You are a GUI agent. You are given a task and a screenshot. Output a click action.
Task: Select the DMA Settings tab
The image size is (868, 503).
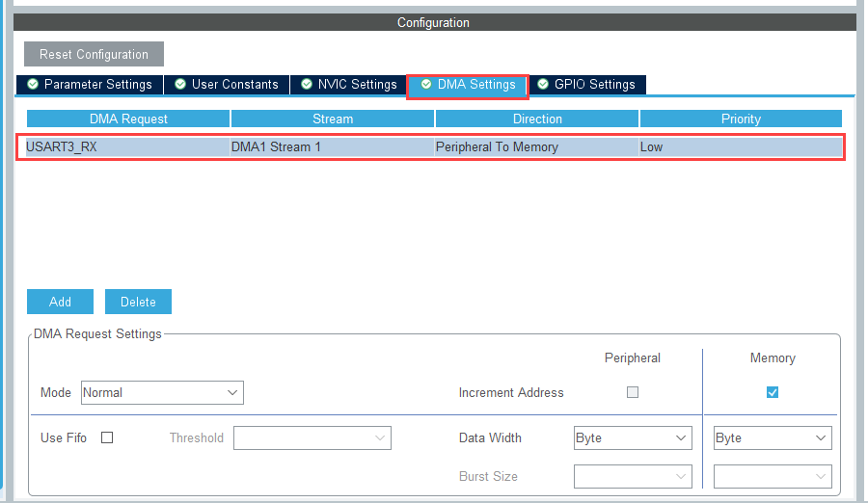[469, 85]
